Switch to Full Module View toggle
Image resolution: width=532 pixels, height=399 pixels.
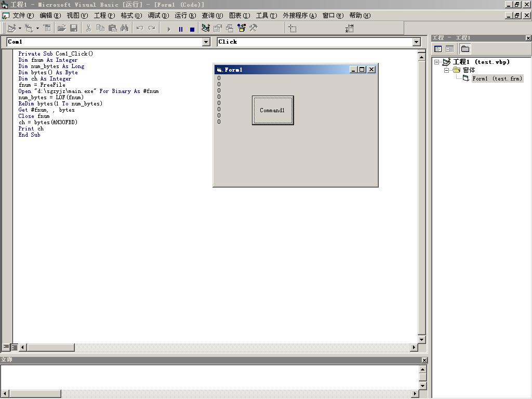[x=15, y=347]
